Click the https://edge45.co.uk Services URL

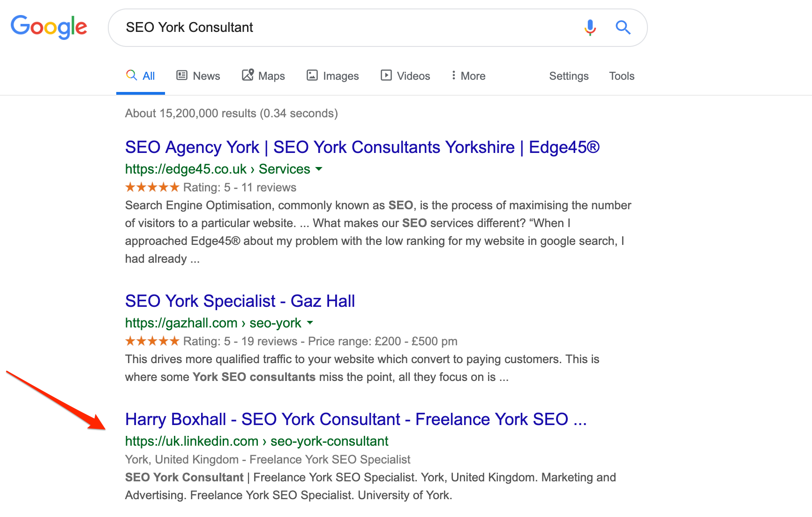[218, 169]
